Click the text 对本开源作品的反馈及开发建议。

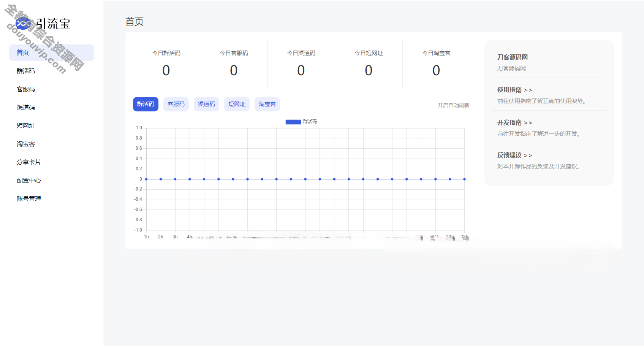point(540,167)
